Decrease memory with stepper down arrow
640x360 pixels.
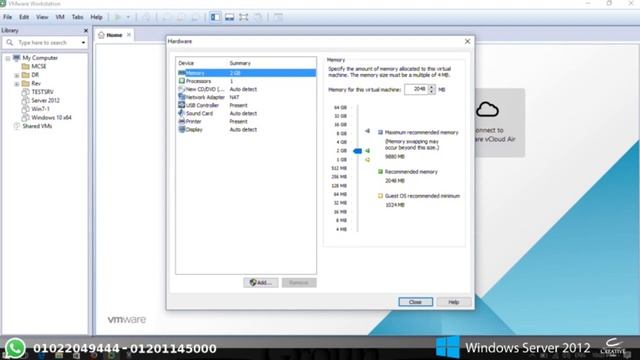431,92
